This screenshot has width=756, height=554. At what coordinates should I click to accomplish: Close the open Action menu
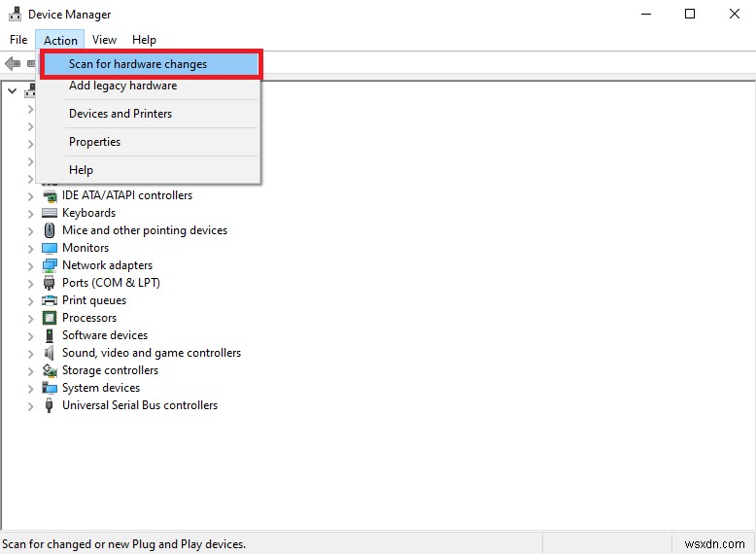click(x=60, y=40)
